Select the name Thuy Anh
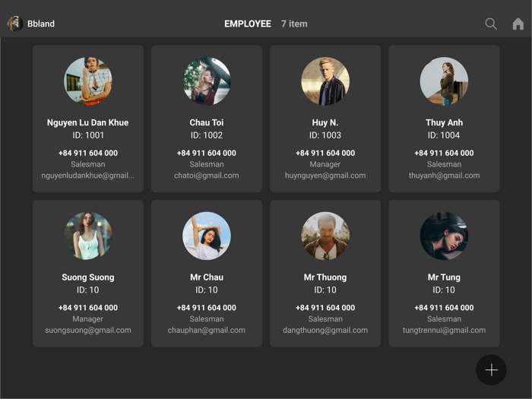Screen dimensions: 532x399 [x=444, y=122]
